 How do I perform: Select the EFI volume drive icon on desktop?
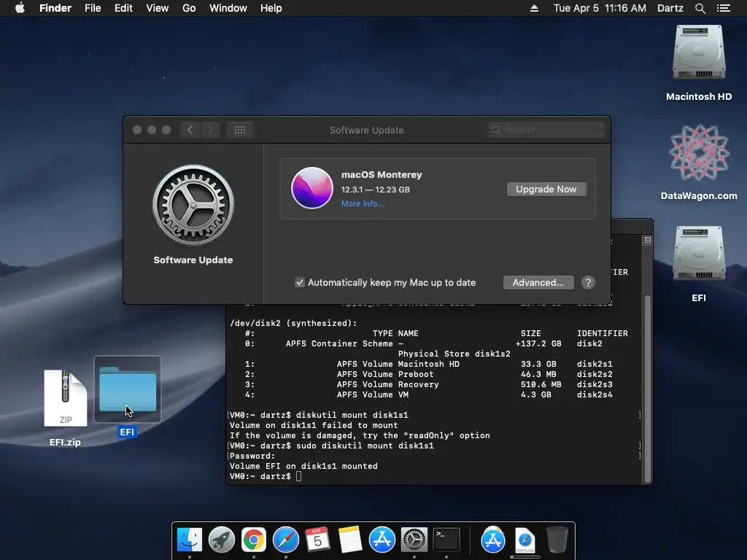(x=698, y=254)
